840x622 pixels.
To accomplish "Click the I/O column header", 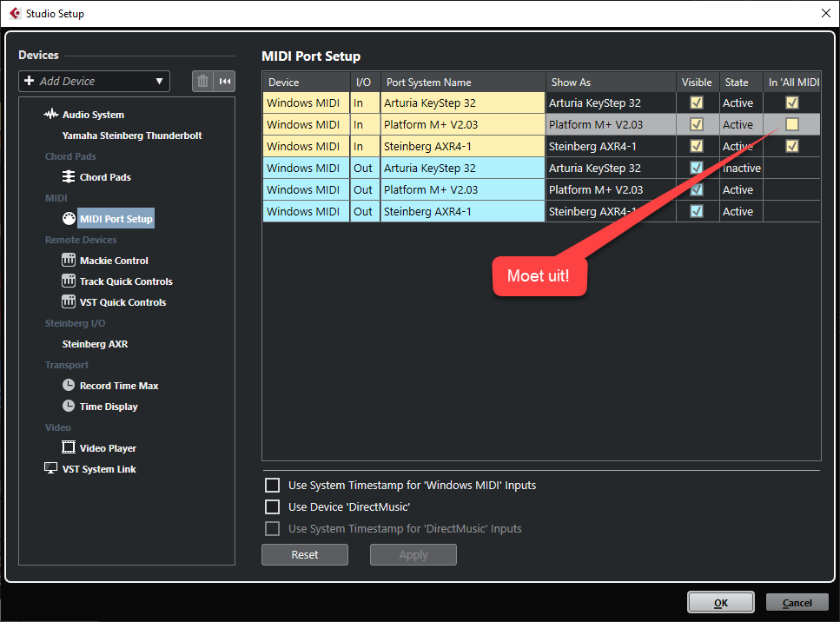I will [365, 82].
